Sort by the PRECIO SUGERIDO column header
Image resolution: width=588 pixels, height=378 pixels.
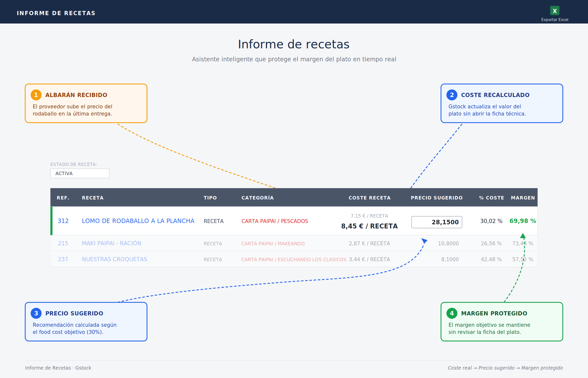(x=437, y=198)
